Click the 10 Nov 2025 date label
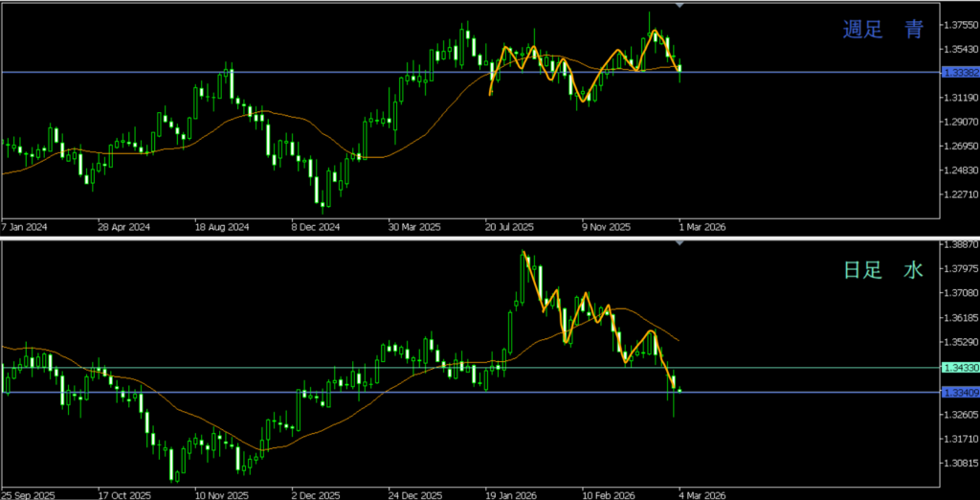The height and width of the screenshot is (500, 980). coord(221,494)
